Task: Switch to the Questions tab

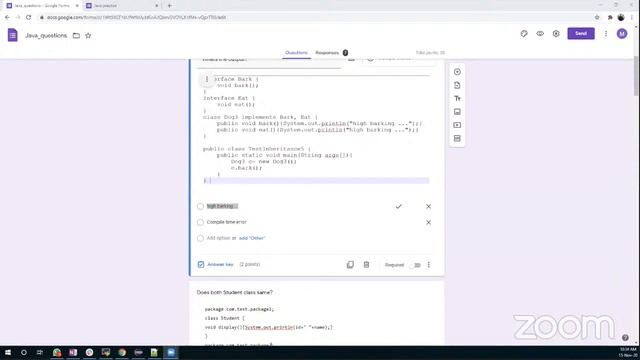Action: point(296,53)
